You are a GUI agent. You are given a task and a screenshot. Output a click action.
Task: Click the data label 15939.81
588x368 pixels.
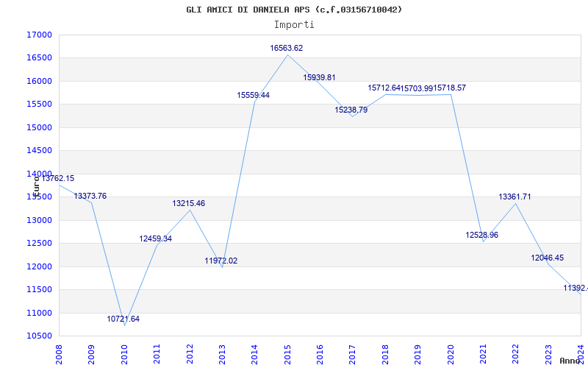tap(319, 77)
